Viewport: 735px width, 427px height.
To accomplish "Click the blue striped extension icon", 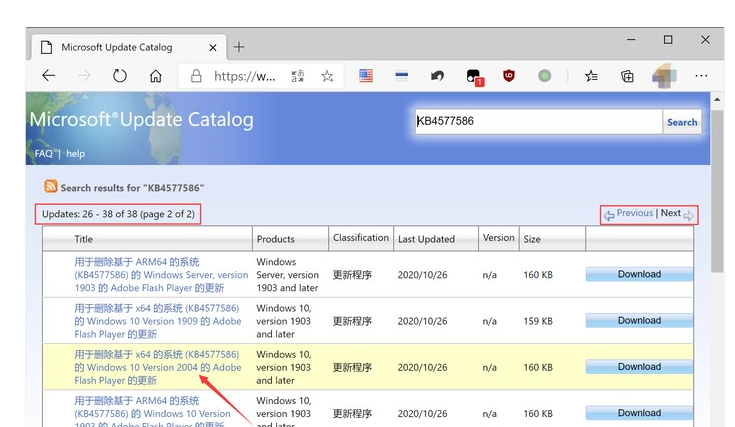I will click(x=402, y=75).
